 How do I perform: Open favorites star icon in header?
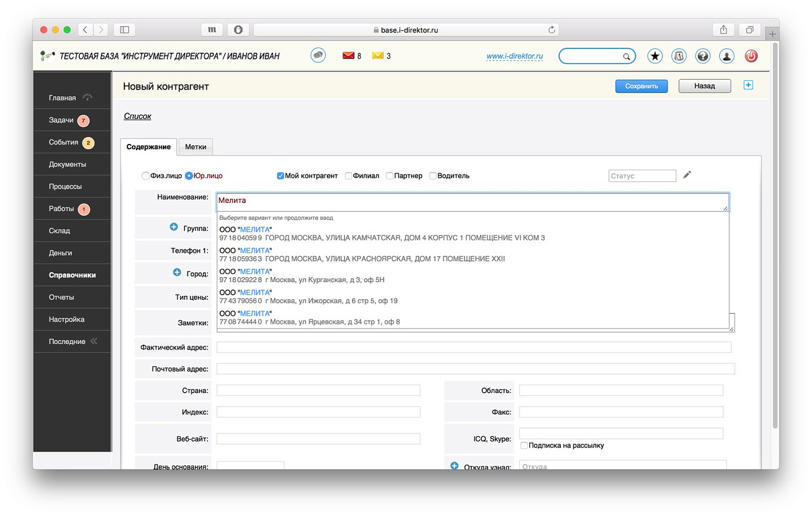pyautogui.click(x=655, y=56)
